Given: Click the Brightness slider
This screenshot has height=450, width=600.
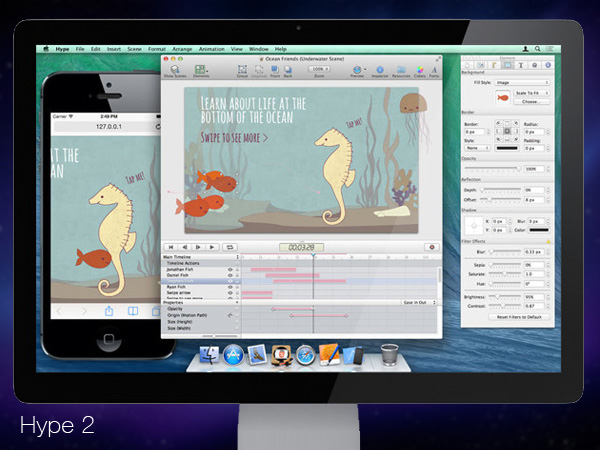Looking at the screenshot, I should [x=505, y=297].
